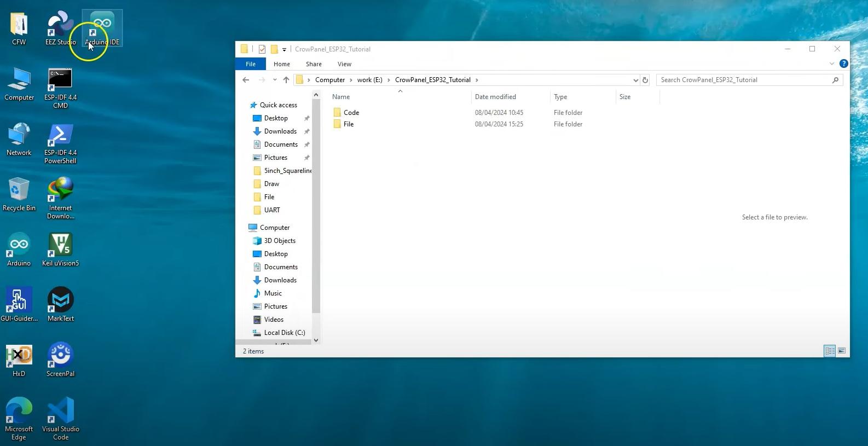Launch ScreenPal from desktop
Image resolution: width=868 pixels, height=446 pixels.
pyautogui.click(x=60, y=361)
